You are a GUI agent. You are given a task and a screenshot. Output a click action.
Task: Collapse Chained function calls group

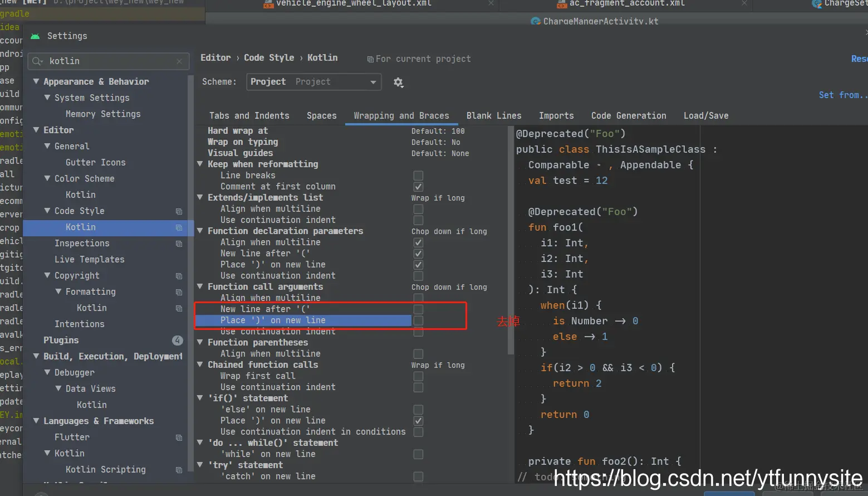[200, 365]
